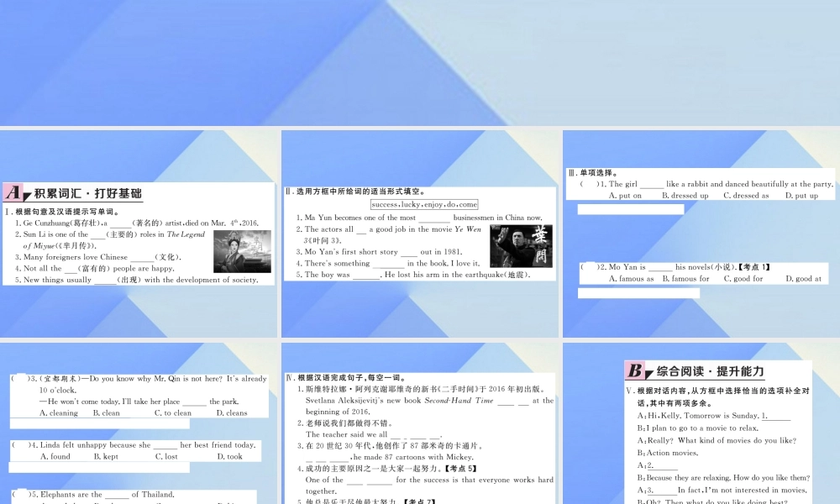Click sentence 'Not all the … people are happy'
Image resolution: width=840 pixels, height=504 pixels.
point(94,268)
